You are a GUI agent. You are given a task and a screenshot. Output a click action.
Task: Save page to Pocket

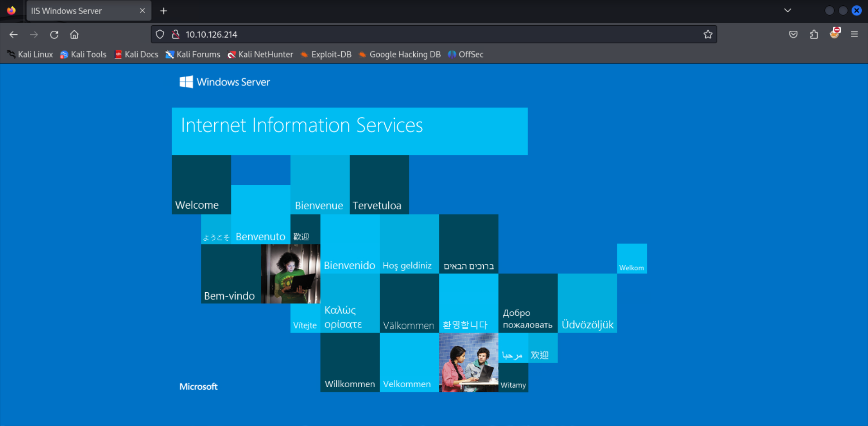[793, 34]
